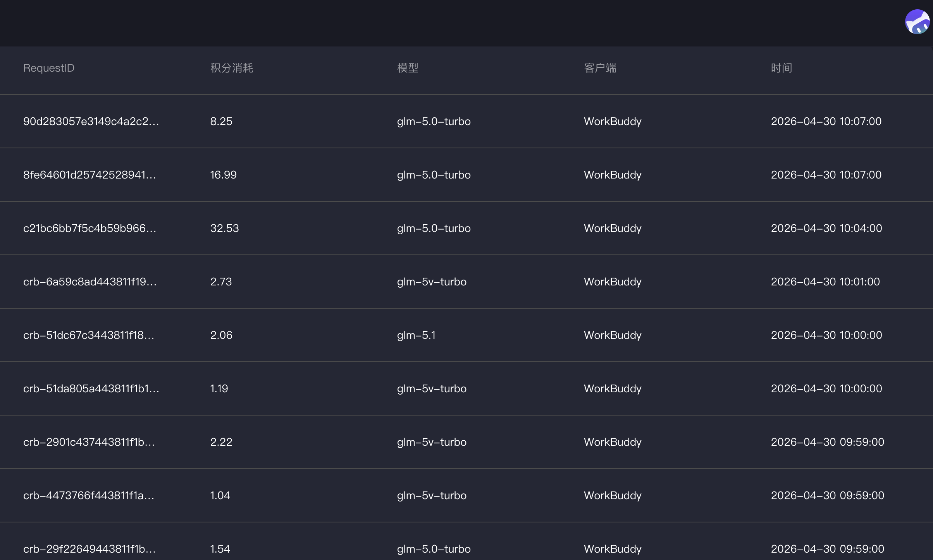
Task: Click the glm-5.1 model cell
Action: pyautogui.click(x=416, y=335)
